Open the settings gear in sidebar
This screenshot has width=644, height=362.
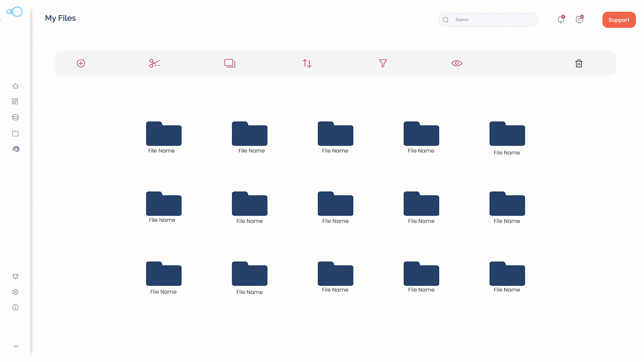(x=15, y=292)
